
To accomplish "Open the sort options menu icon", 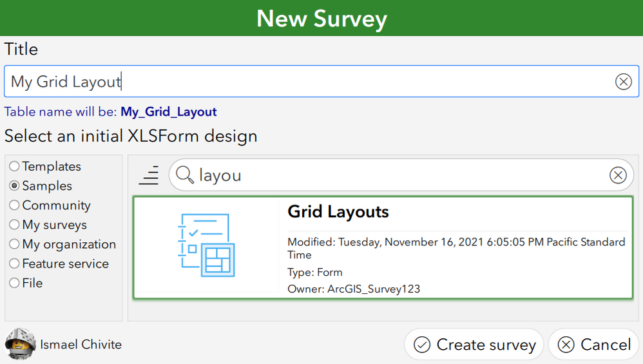I will (x=149, y=175).
